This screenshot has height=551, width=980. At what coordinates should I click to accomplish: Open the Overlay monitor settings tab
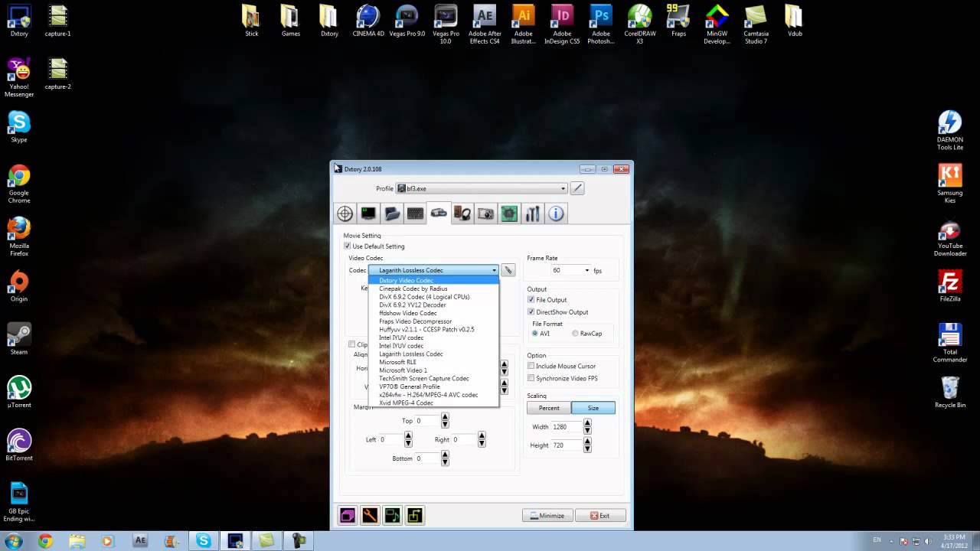tap(369, 214)
